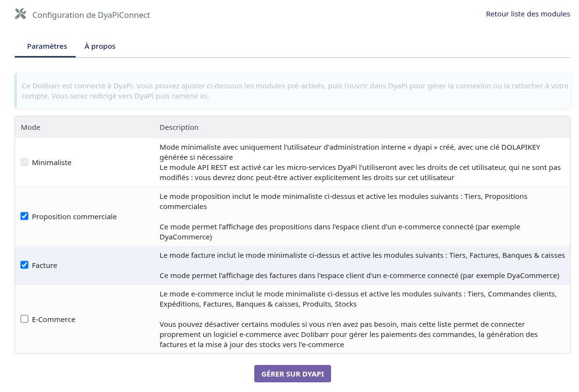Viewport: 579px width, 392px height.
Task: Click text 'Ce mode permet l'affichage des propositions'
Action: click(340, 232)
